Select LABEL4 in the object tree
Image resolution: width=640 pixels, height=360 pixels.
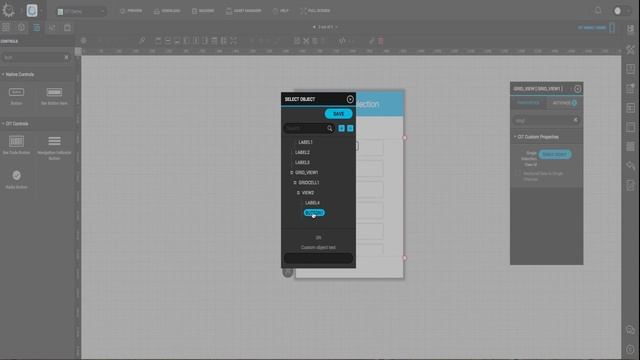tap(312, 203)
